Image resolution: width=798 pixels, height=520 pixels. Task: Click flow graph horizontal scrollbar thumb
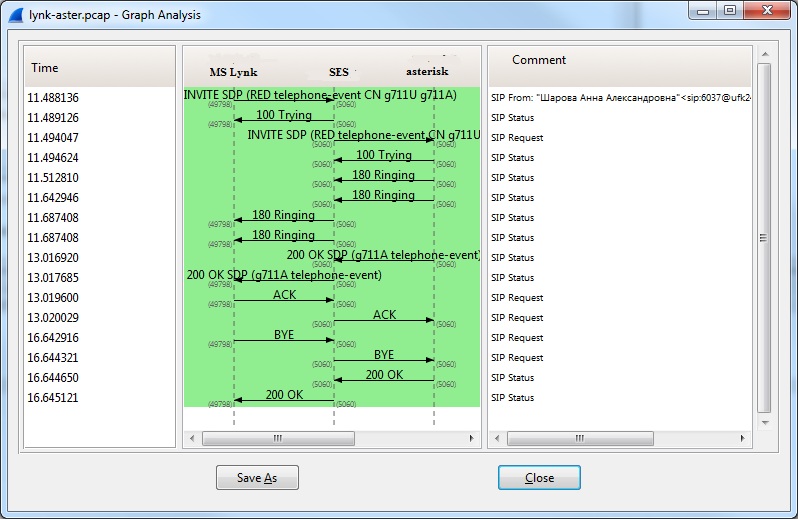click(x=278, y=438)
